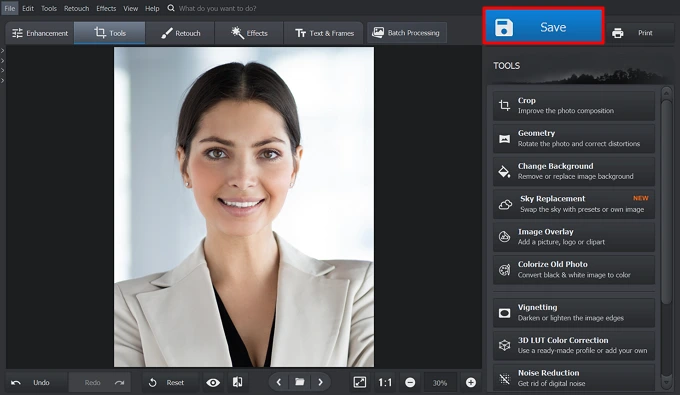Screen dimensions: 680x395
Task: Switch to the Retouch tab
Action: coord(180,33)
